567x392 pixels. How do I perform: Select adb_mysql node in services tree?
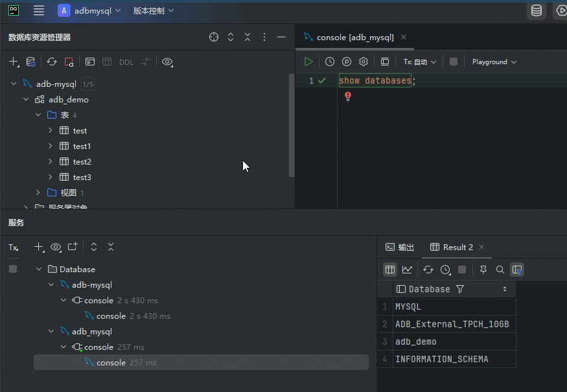[92, 332]
